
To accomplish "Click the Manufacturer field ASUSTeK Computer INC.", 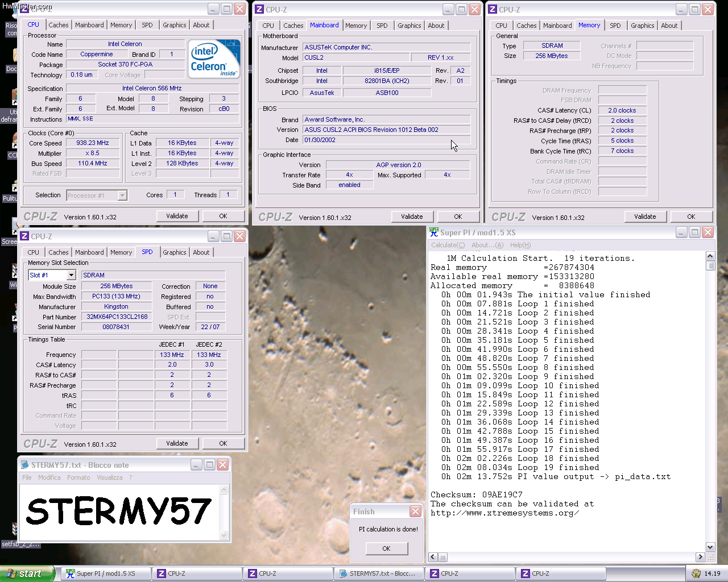I will point(386,48).
